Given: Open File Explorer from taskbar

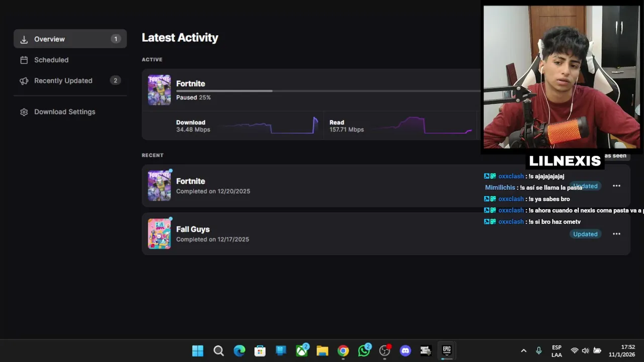Looking at the screenshot, I should pos(322,350).
